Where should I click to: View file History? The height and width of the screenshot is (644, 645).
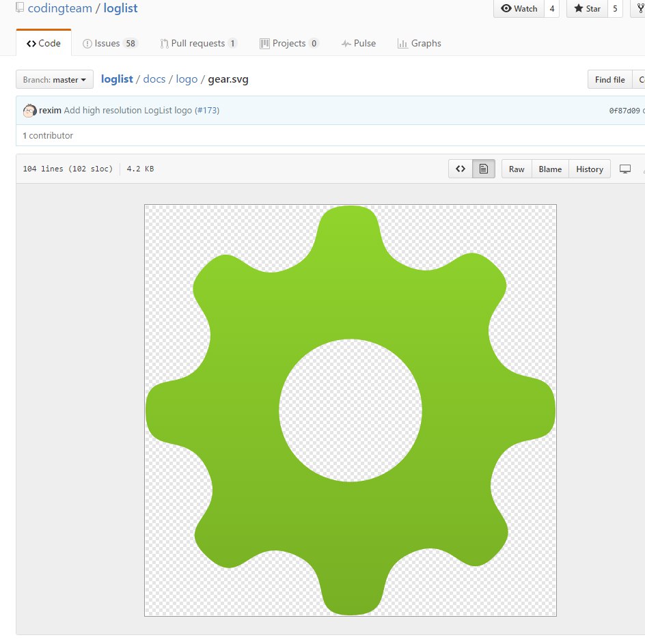[590, 169]
